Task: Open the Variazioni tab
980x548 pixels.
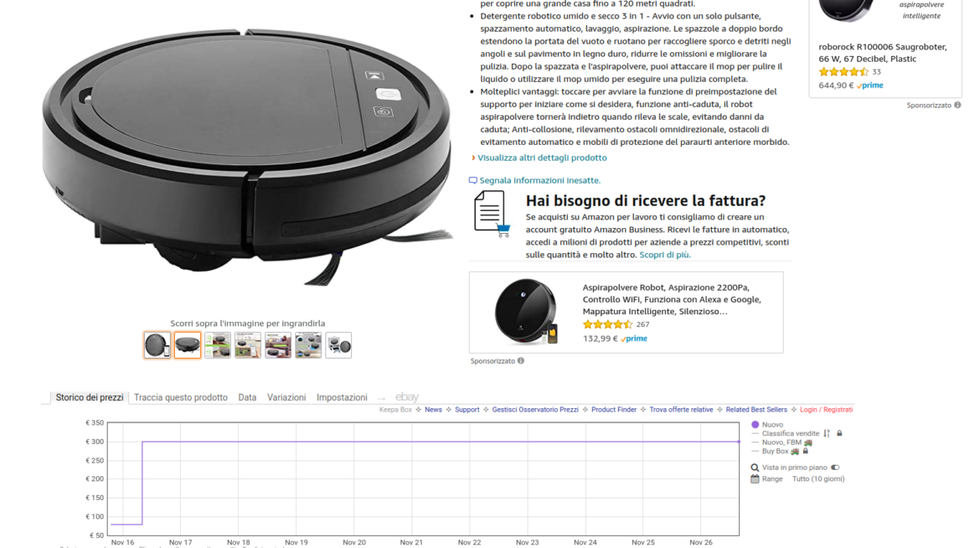Action: 286,398
